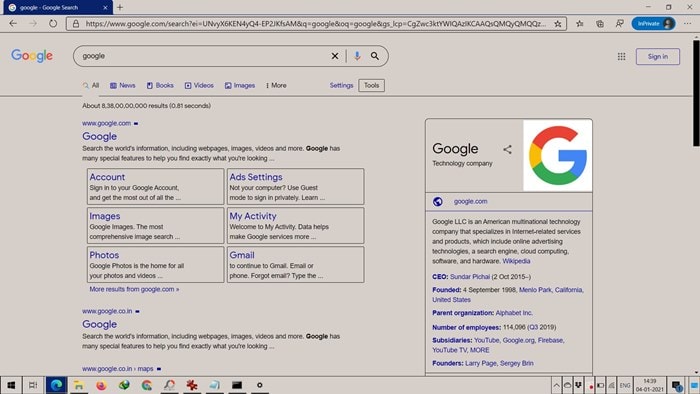Screen dimensions: 700x394
Task: Open the Favorites list in toolbar
Action: click(x=579, y=24)
